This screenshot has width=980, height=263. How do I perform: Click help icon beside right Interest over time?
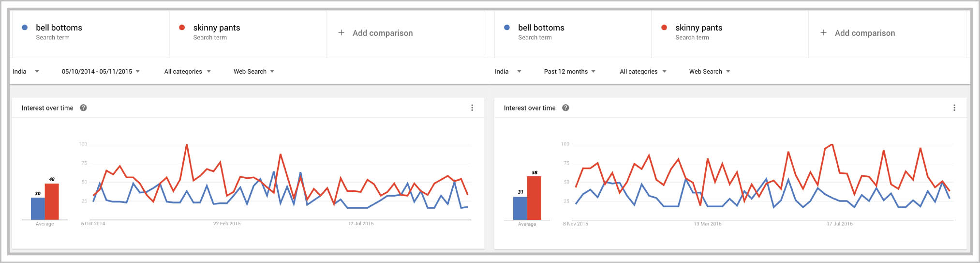[x=565, y=108]
